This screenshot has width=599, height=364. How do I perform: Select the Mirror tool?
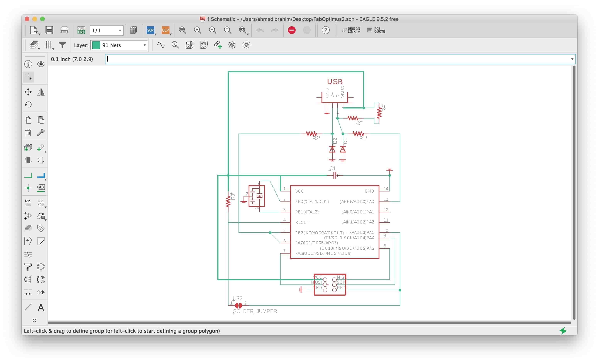(41, 92)
